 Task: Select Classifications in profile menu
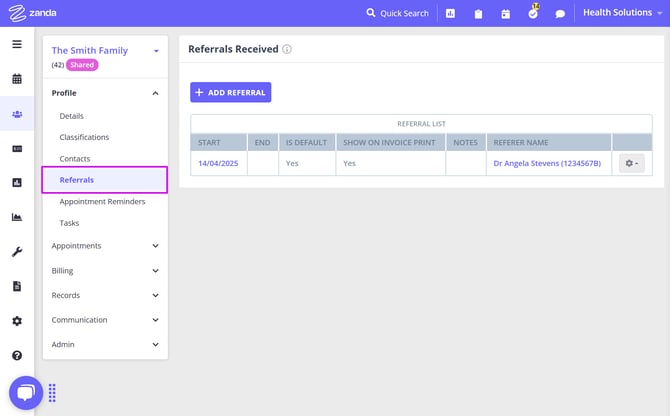(84, 137)
